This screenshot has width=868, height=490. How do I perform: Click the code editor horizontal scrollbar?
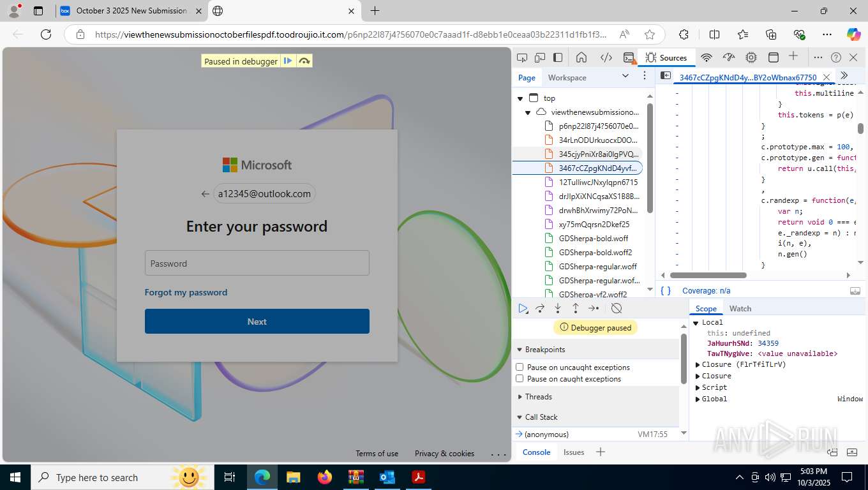tap(708, 276)
